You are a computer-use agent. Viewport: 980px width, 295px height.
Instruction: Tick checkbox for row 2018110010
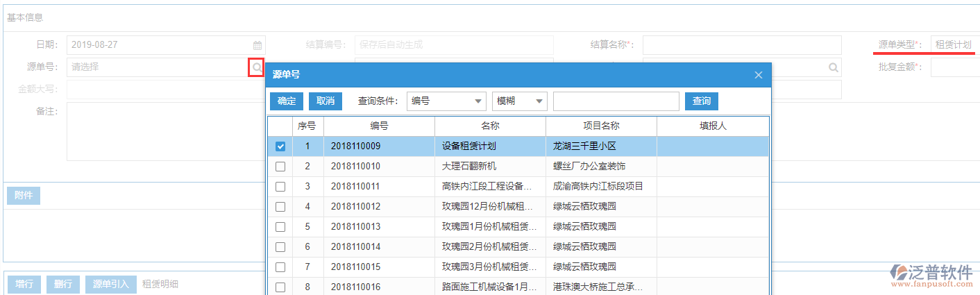tap(280, 167)
